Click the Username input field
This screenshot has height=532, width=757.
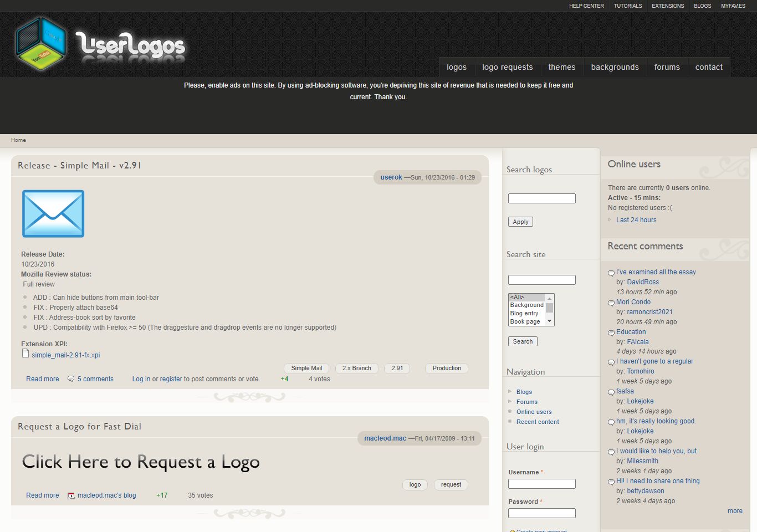[541, 483]
